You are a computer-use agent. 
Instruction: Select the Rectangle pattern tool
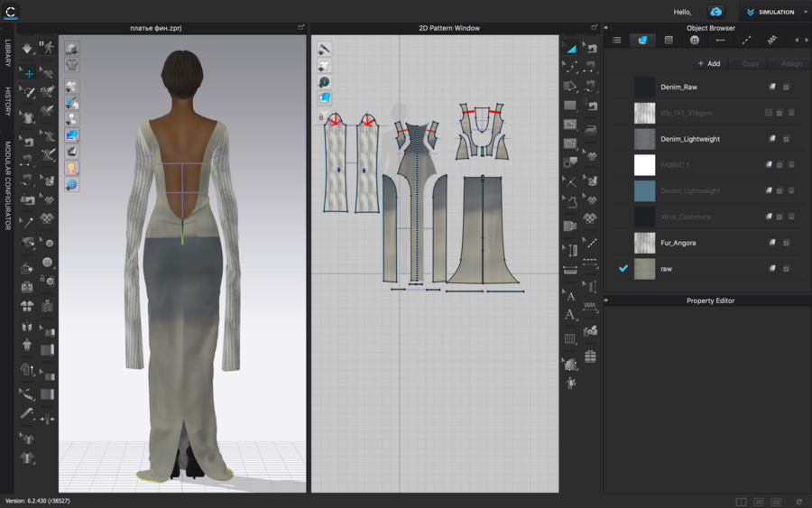[x=570, y=106]
